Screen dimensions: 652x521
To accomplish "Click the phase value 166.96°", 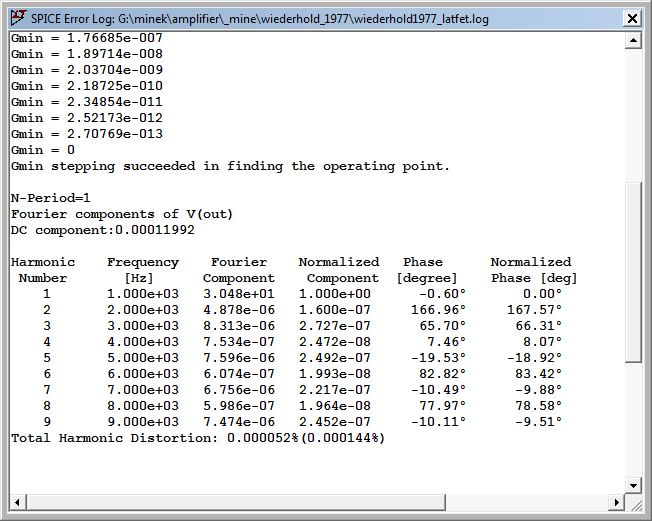I will pyautogui.click(x=438, y=310).
